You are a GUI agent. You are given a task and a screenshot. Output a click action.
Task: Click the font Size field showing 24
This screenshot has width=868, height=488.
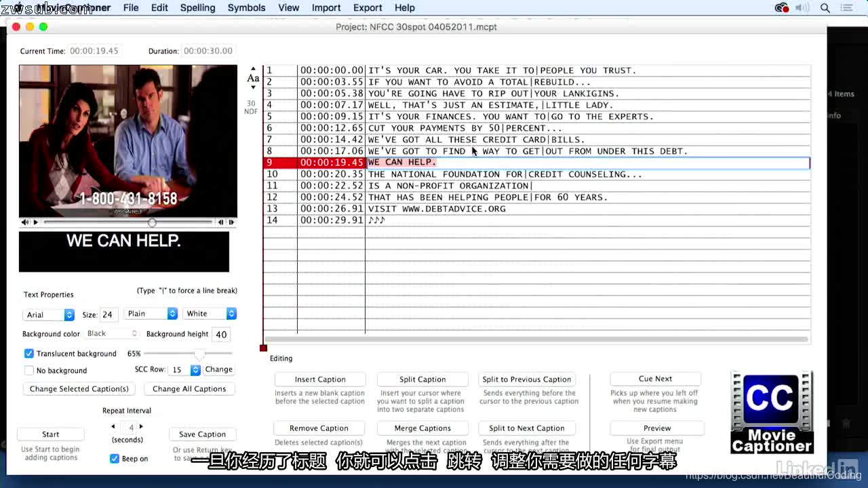(108, 314)
